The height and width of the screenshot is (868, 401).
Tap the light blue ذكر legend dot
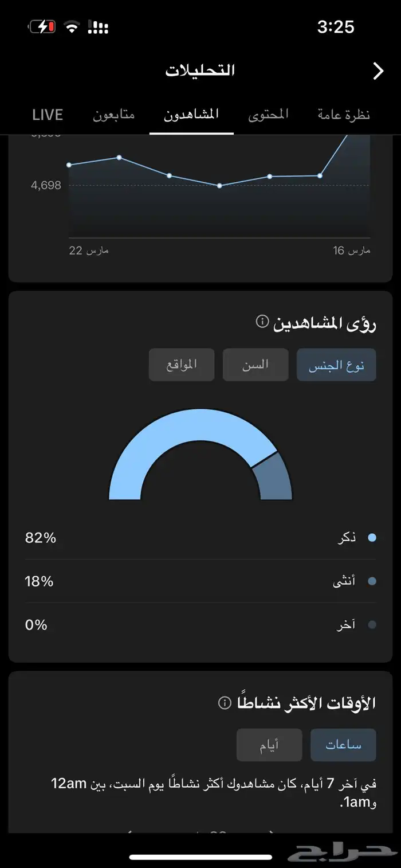pyautogui.click(x=372, y=538)
